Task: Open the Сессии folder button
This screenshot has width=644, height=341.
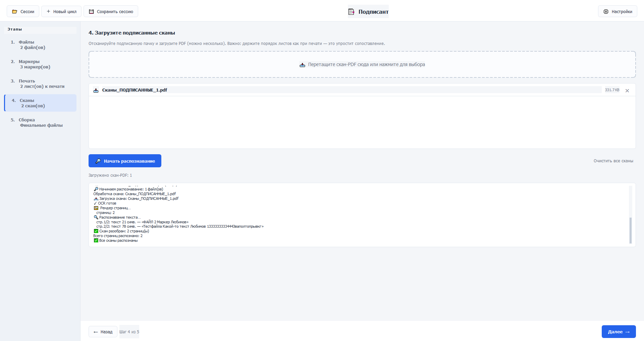Action: pyautogui.click(x=23, y=11)
